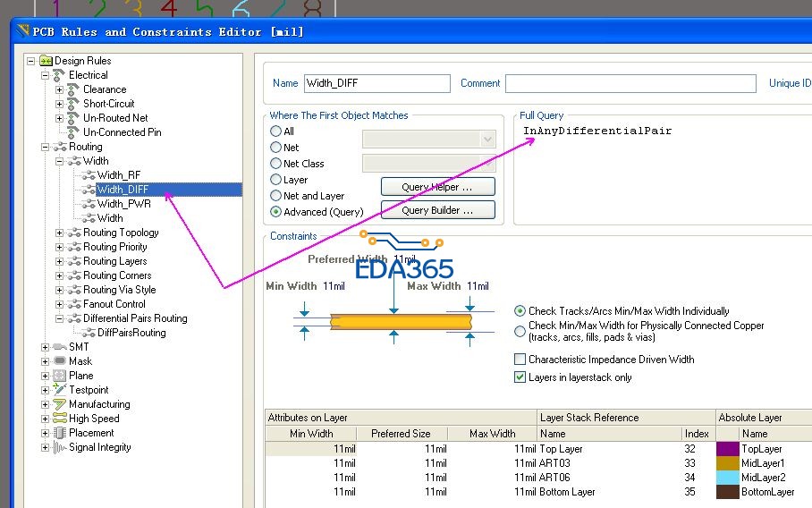Click the Preferred Size column header
This screenshot has height=508, width=812.
tap(402, 434)
